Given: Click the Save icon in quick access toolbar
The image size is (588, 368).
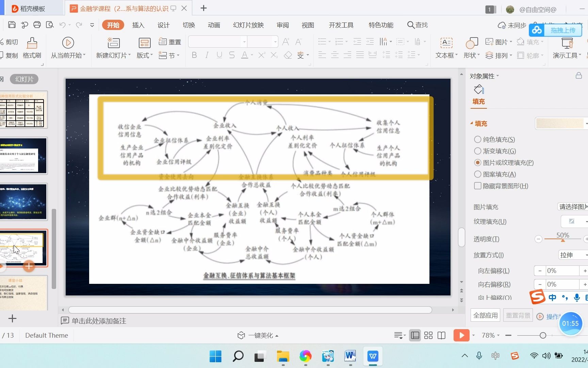Looking at the screenshot, I should [x=12, y=25].
